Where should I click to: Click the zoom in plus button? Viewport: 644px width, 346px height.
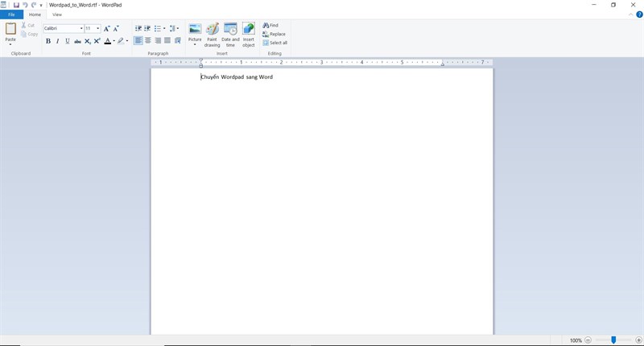(638, 340)
